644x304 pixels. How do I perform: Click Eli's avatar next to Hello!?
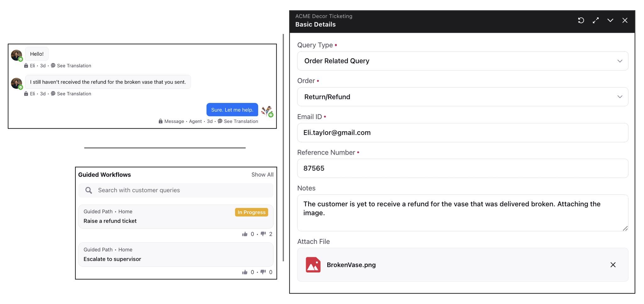pyautogui.click(x=17, y=55)
